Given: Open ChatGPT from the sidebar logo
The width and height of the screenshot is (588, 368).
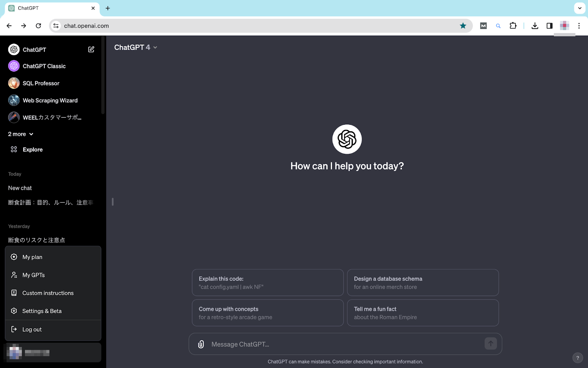Looking at the screenshot, I should point(14,49).
